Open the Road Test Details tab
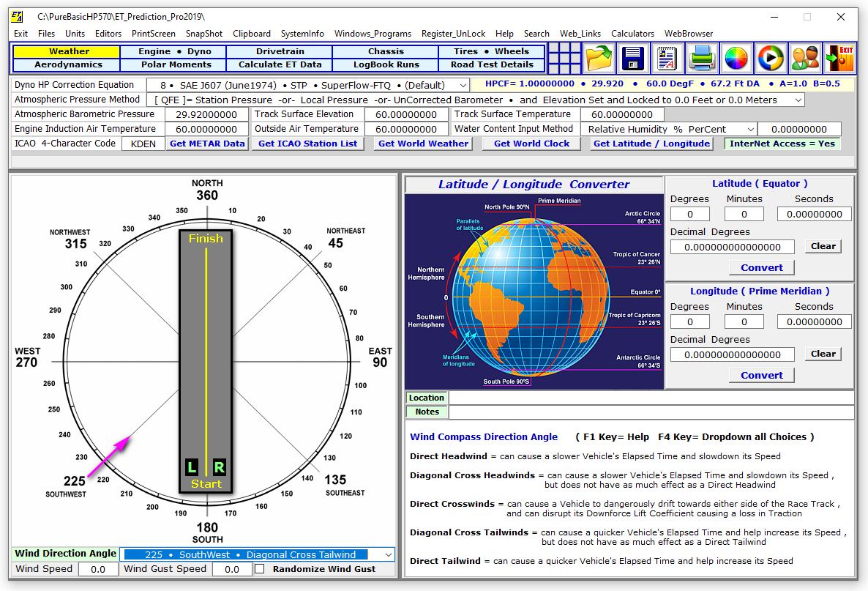This screenshot has height=591, width=868. click(492, 64)
